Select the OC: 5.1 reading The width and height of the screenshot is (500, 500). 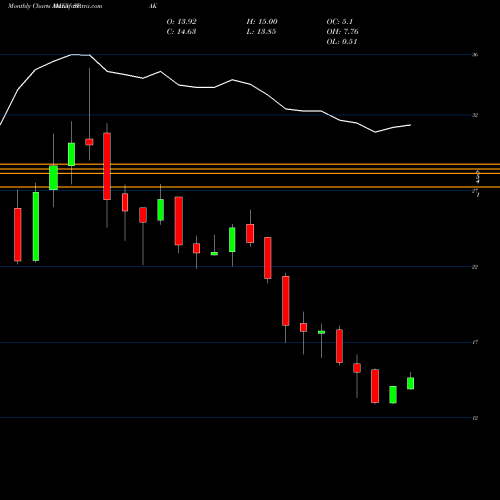pyautogui.click(x=339, y=22)
